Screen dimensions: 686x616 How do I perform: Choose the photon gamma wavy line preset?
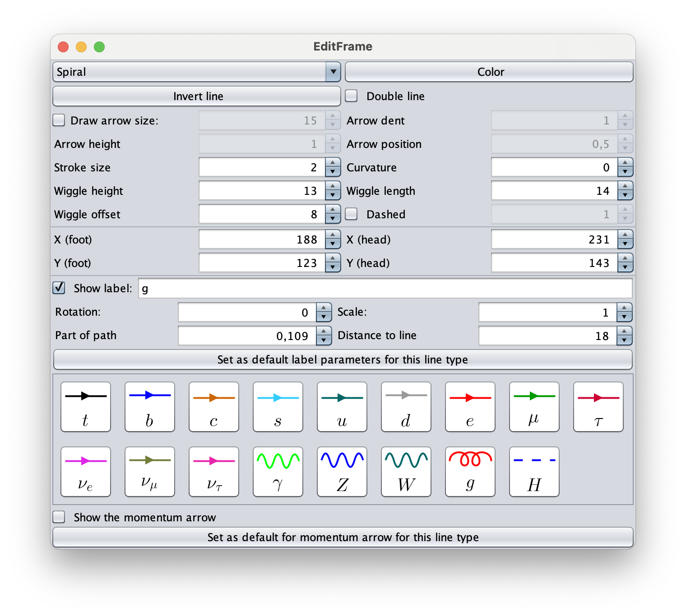pyautogui.click(x=278, y=472)
